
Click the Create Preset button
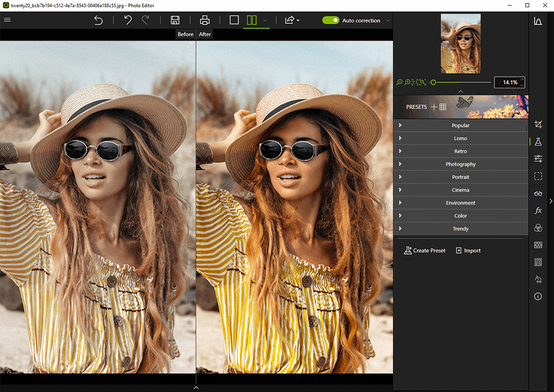point(425,251)
